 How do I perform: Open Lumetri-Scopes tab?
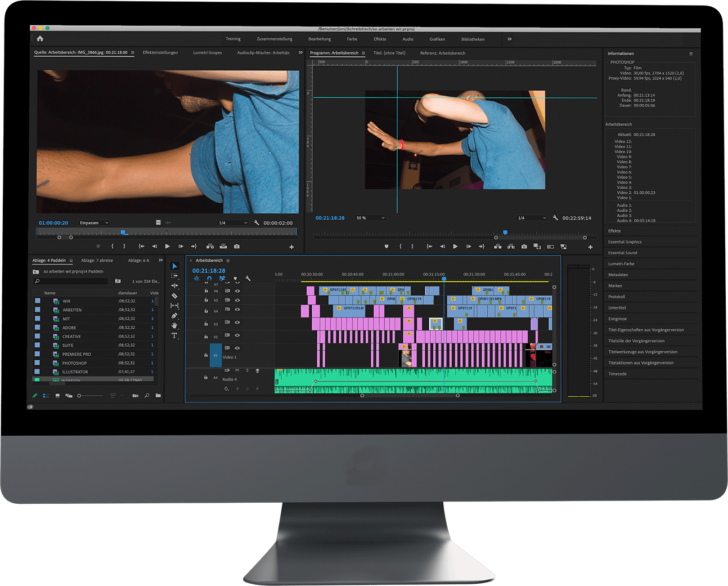coord(208,52)
